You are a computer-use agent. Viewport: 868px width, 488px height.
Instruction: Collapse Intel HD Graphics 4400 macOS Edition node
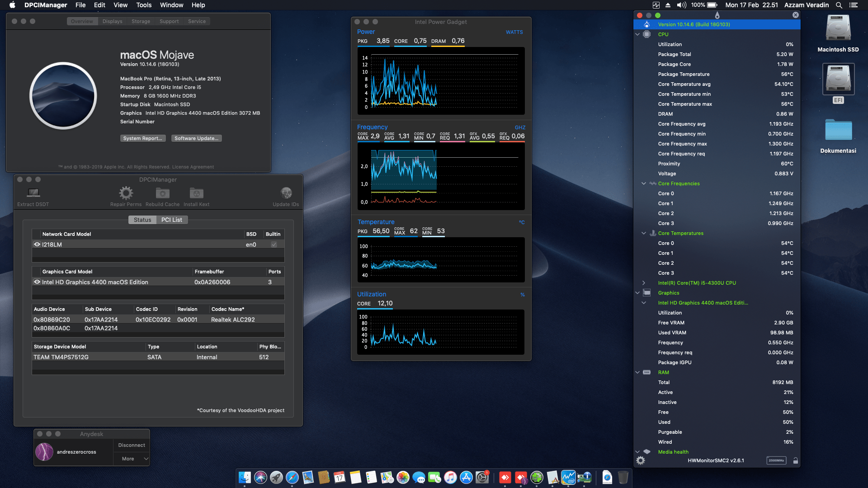[x=644, y=303]
